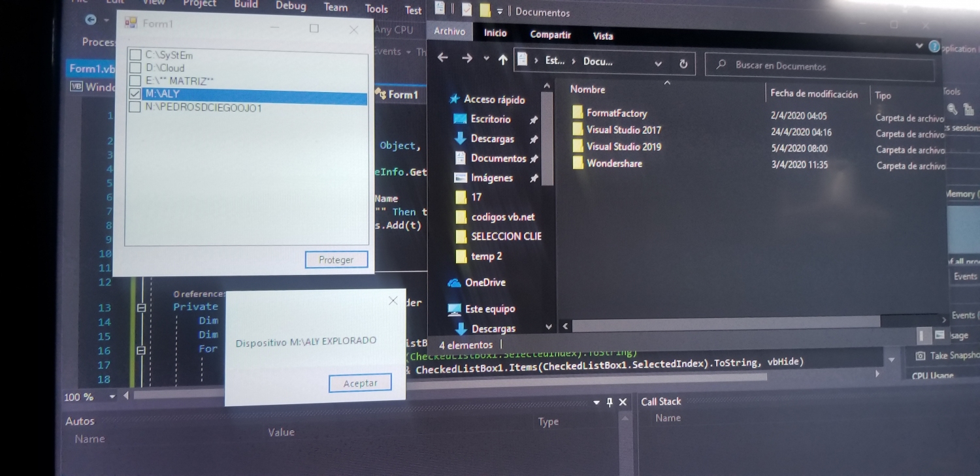Viewport: 980px width, 476px height.
Task: Go up one folder level in Explorer
Action: coord(502,60)
